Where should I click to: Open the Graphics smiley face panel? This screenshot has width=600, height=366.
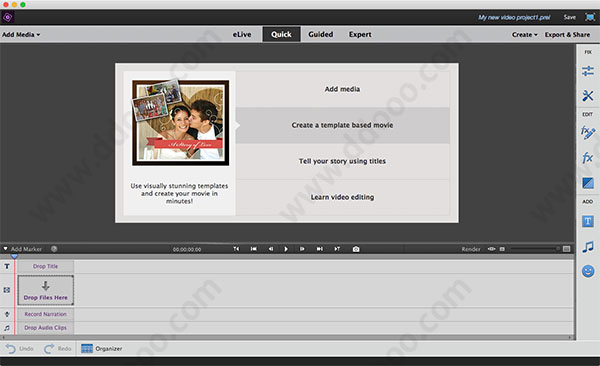588,271
